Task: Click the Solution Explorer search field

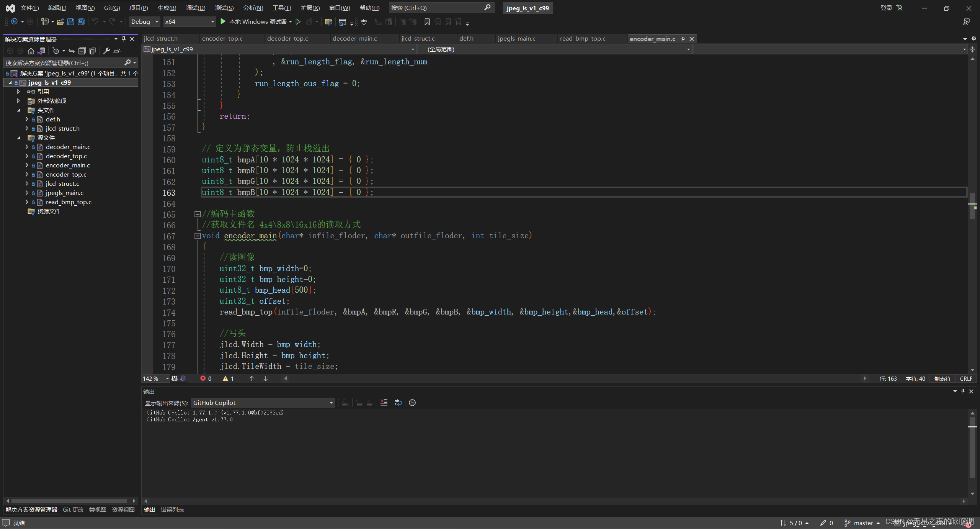Action: pyautogui.click(x=70, y=63)
